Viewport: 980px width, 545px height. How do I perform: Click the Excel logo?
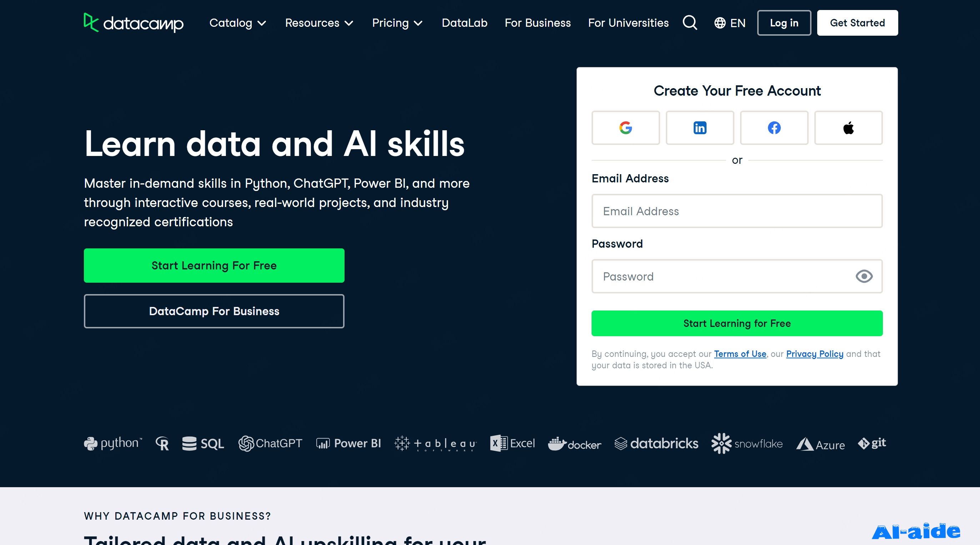click(512, 443)
